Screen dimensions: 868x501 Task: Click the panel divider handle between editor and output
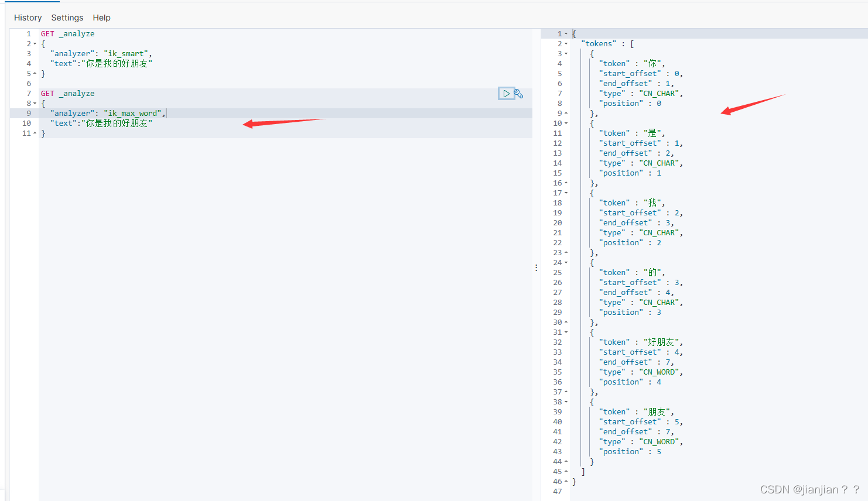click(536, 267)
